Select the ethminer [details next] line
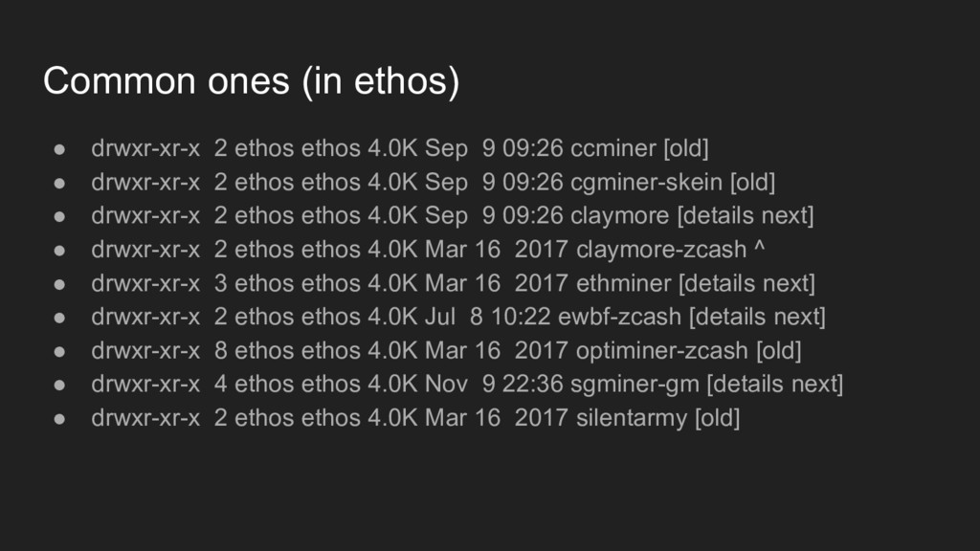This screenshot has width=980, height=551. (453, 283)
